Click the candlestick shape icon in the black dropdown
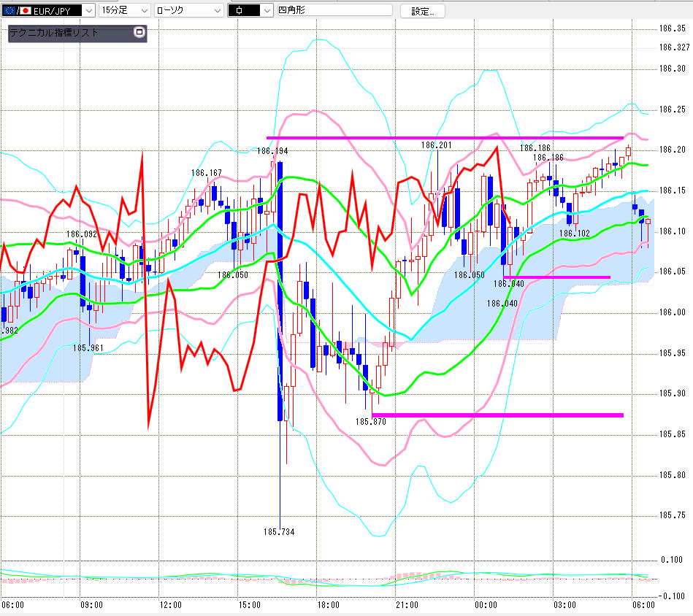The height and width of the screenshot is (616, 693). click(239, 11)
